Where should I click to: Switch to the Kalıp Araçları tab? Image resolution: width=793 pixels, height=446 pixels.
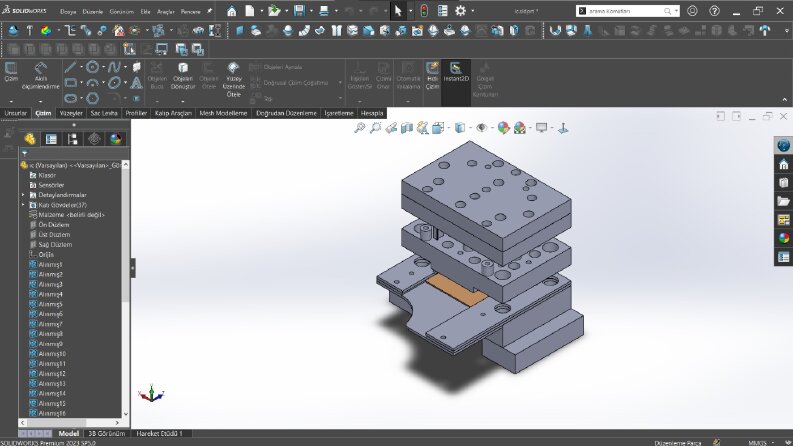click(173, 113)
